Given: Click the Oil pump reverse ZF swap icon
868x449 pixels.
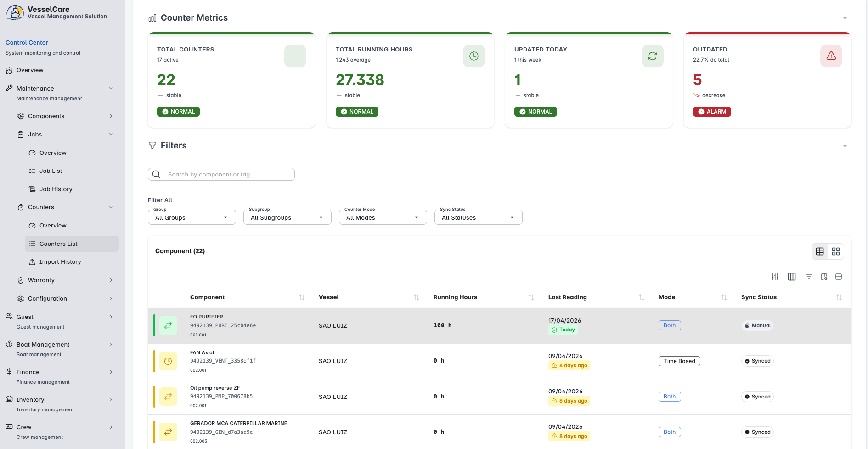Looking at the screenshot, I should coord(168,397).
